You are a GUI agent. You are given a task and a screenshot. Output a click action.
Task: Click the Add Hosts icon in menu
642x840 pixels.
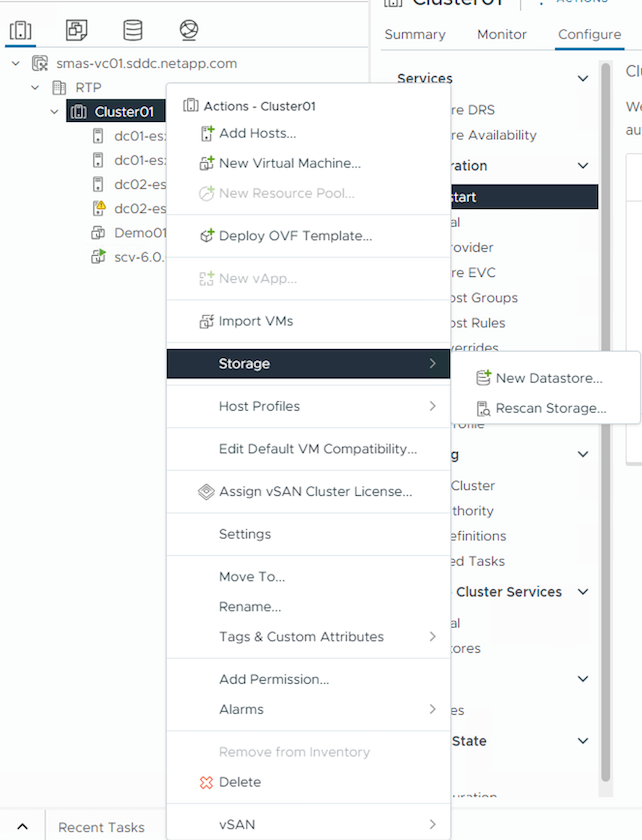pos(207,133)
